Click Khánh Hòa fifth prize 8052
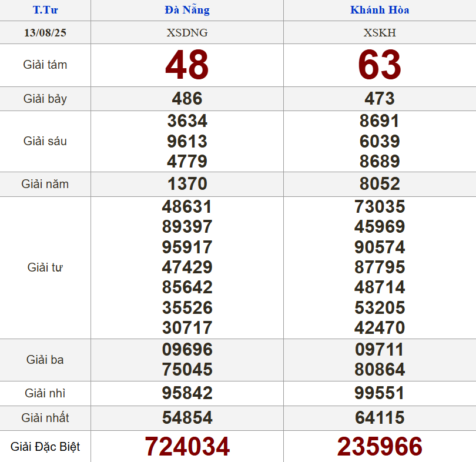 [380, 184]
